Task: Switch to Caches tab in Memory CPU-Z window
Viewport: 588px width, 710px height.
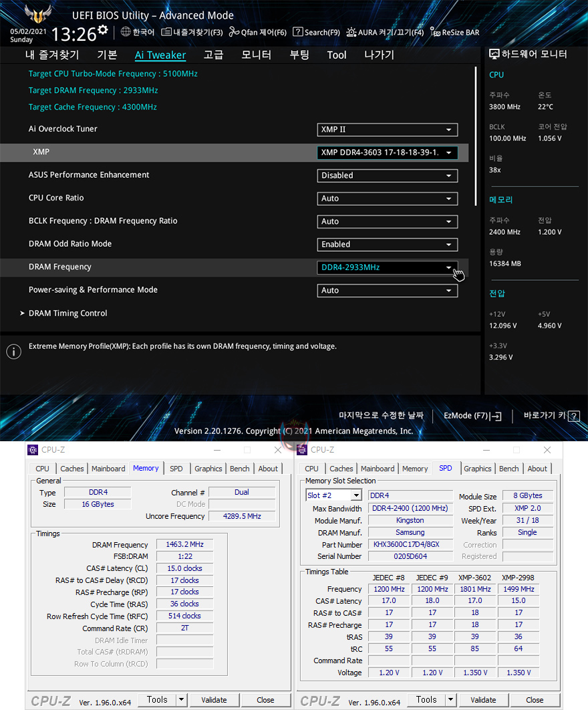Action: [x=72, y=469]
